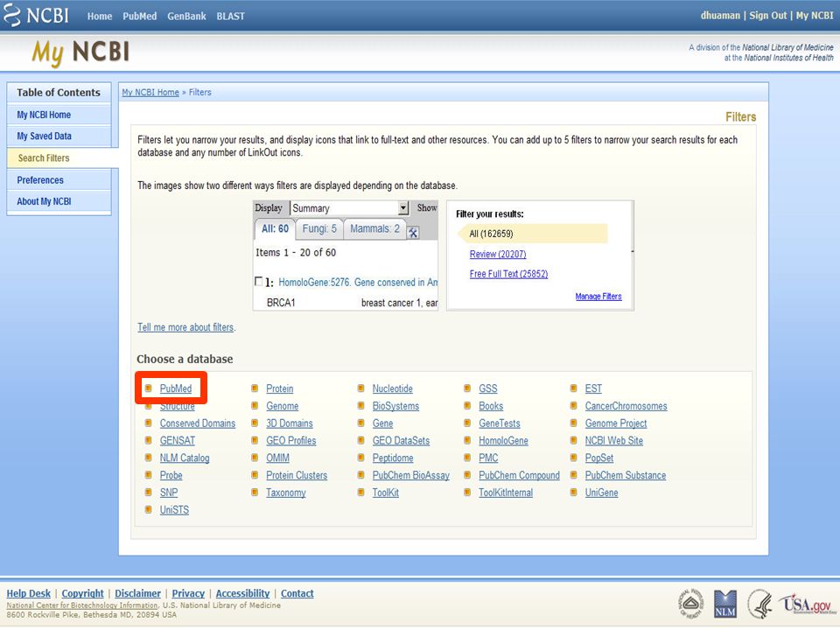The height and width of the screenshot is (630, 840).
Task: Click the orange bullet icon beside UniSTS
Action: (x=149, y=509)
